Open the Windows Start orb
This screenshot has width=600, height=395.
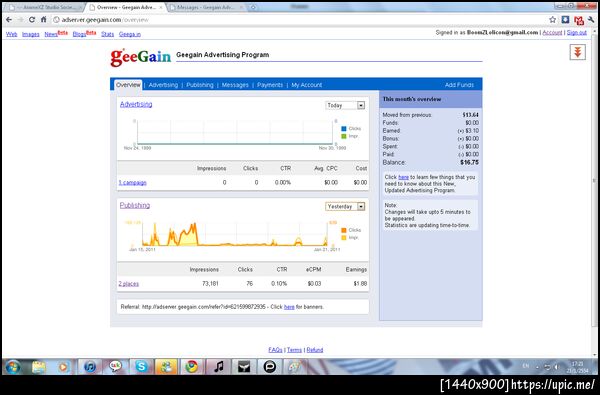click(x=13, y=367)
